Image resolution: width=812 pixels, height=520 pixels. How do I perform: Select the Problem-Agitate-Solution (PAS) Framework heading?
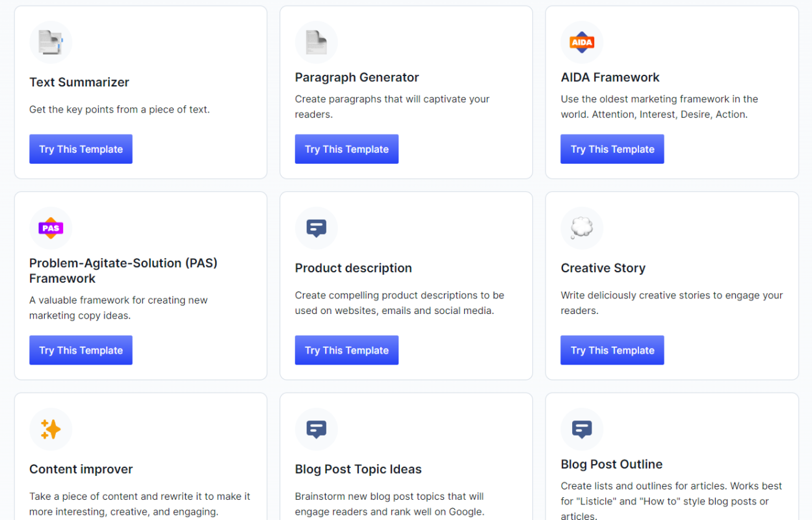123,271
